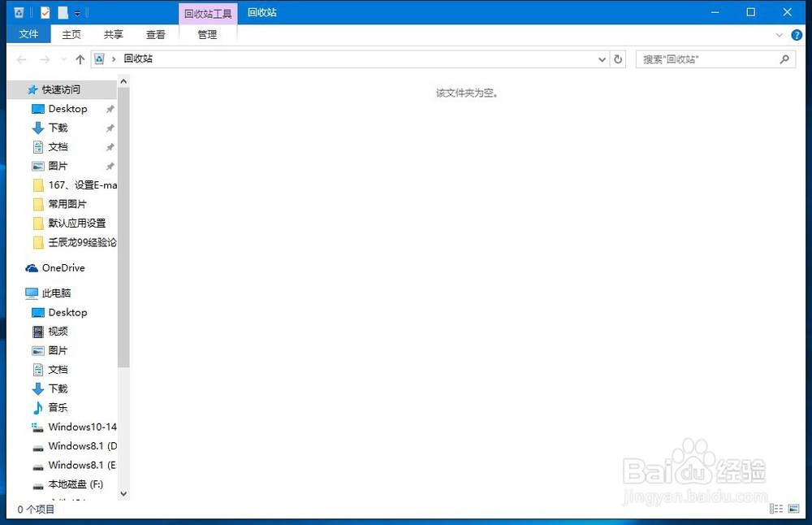This screenshot has height=525, width=812.
Task: Unpin the Desktop shortcut in Quick Access
Action: 110,108
